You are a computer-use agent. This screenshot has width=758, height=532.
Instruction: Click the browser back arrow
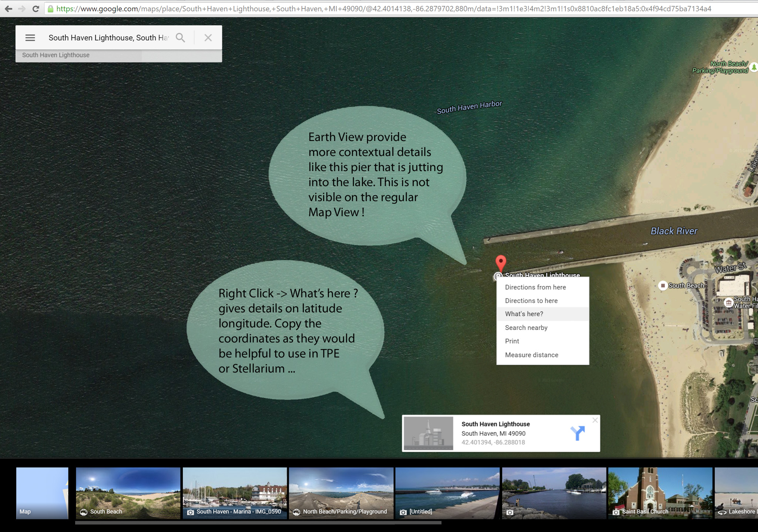pos(9,9)
